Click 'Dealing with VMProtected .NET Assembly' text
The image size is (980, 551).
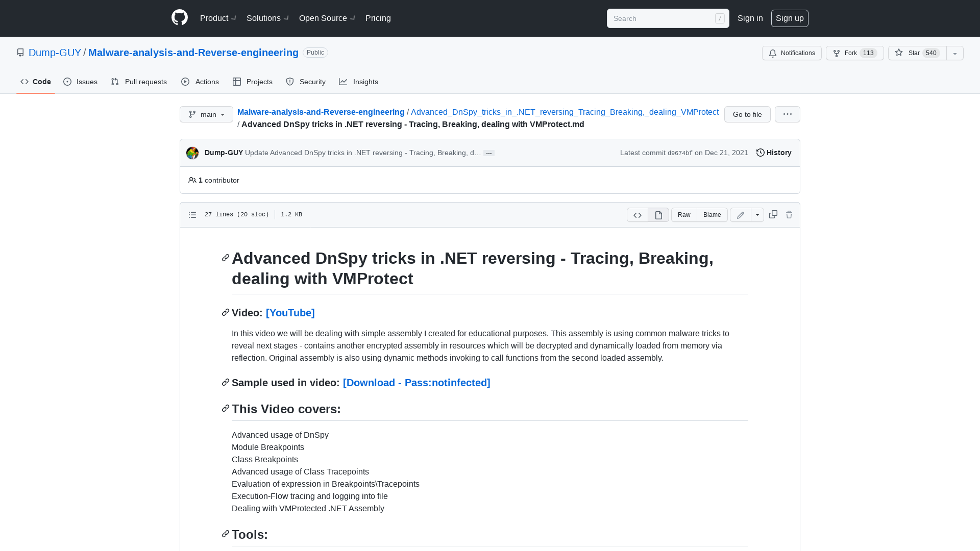point(308,508)
